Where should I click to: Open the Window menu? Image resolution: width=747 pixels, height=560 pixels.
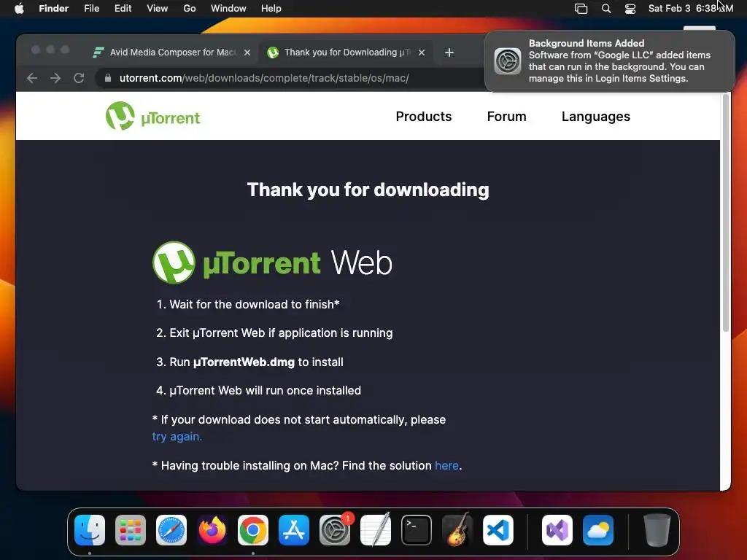[x=228, y=9]
